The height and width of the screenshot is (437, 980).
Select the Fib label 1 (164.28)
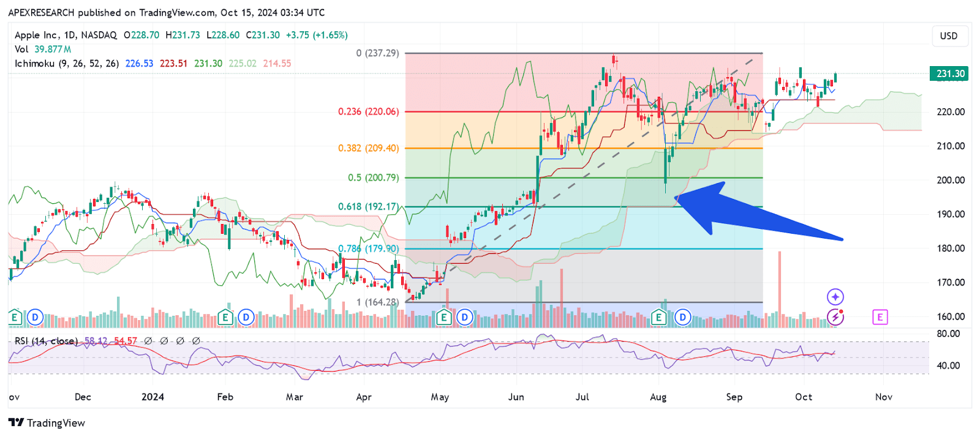point(378,302)
